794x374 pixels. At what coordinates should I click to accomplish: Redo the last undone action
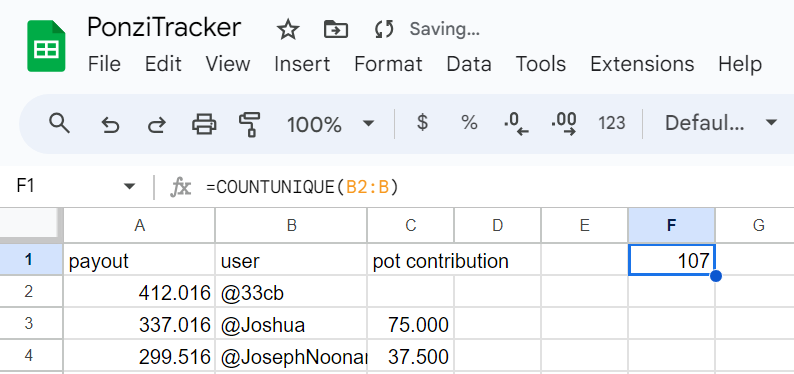click(x=156, y=123)
